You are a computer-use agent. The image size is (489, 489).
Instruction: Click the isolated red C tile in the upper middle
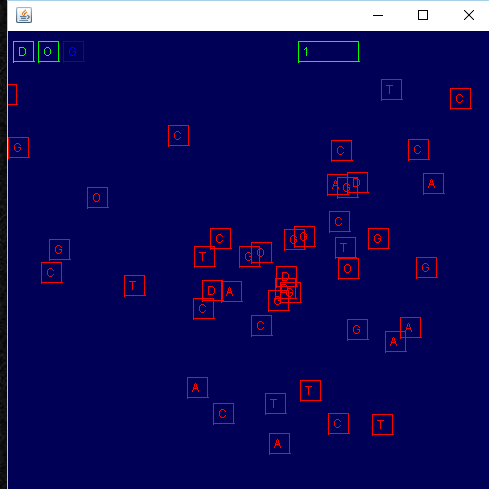tap(178, 136)
